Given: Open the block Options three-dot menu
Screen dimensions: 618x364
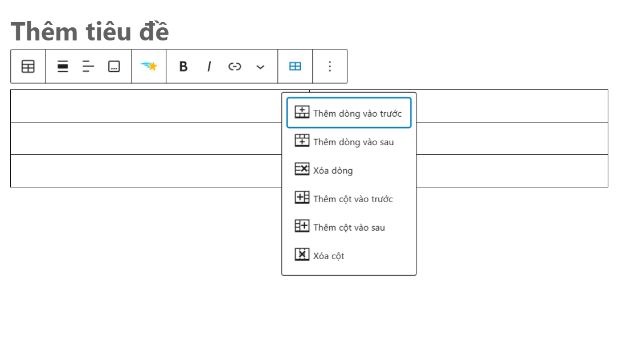Looking at the screenshot, I should pyautogui.click(x=330, y=66).
